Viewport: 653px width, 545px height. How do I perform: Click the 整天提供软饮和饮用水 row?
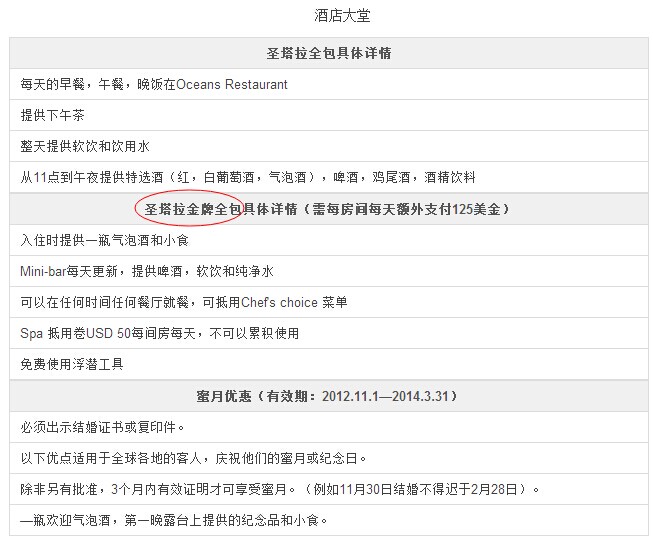point(84,147)
